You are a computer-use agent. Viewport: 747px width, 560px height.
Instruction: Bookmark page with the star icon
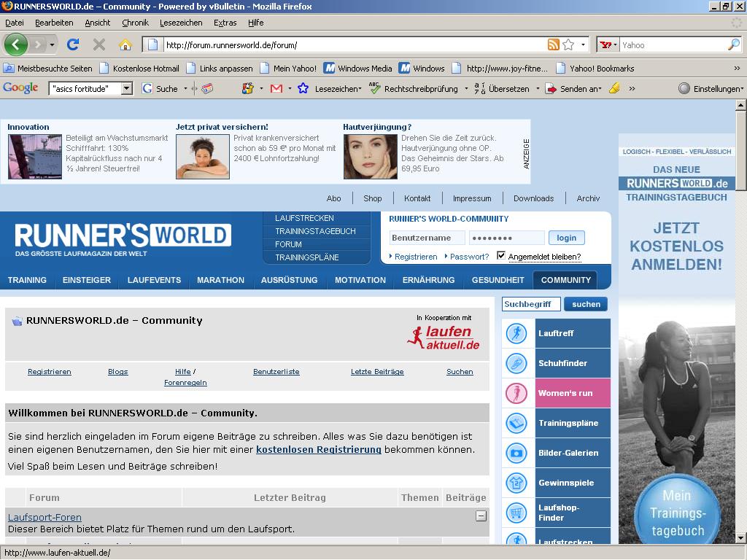pyautogui.click(x=568, y=45)
